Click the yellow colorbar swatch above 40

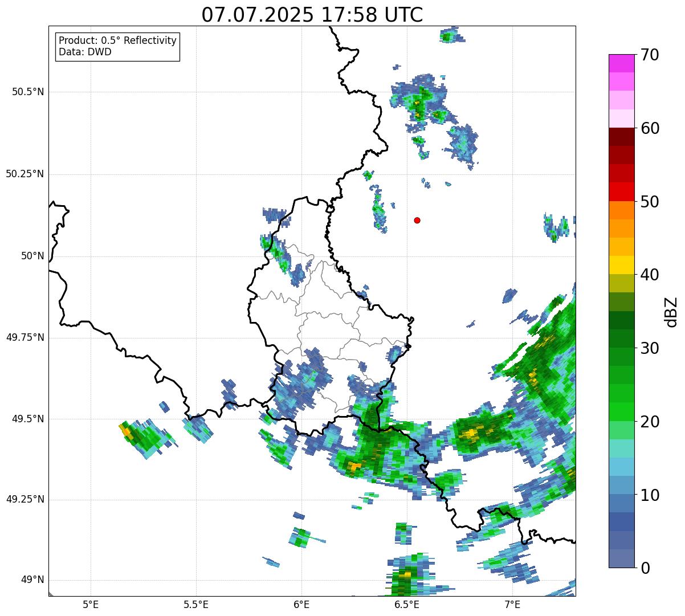coord(621,265)
